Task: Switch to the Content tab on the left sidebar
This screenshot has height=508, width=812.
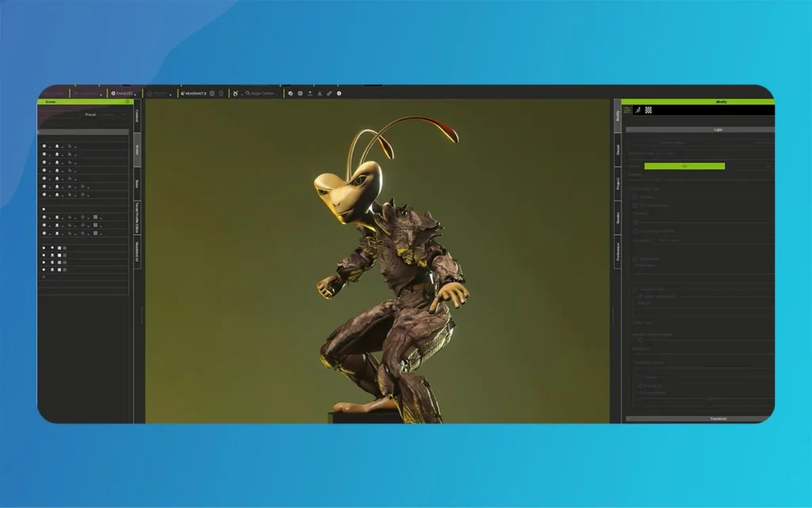Action: click(x=136, y=118)
